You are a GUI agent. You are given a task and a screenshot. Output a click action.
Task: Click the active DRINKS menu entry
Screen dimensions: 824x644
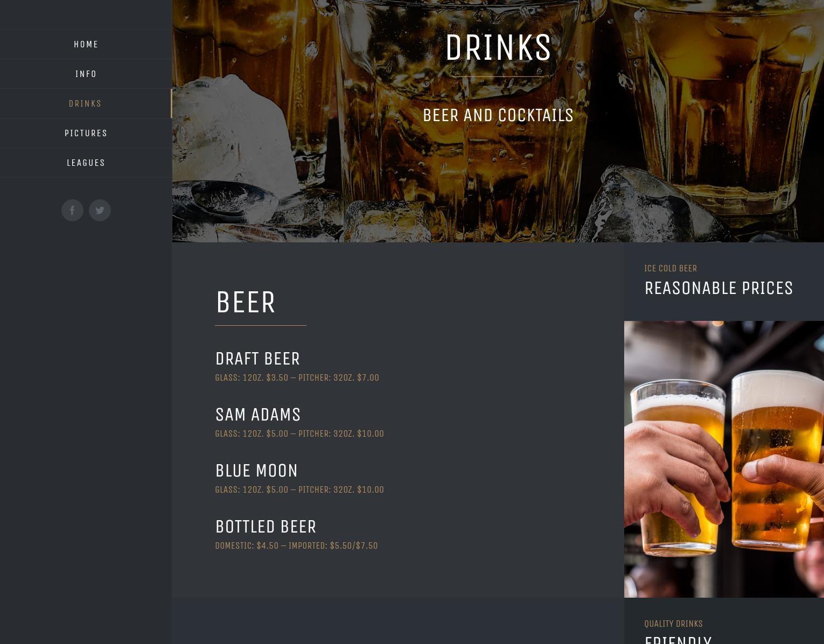coord(85,103)
